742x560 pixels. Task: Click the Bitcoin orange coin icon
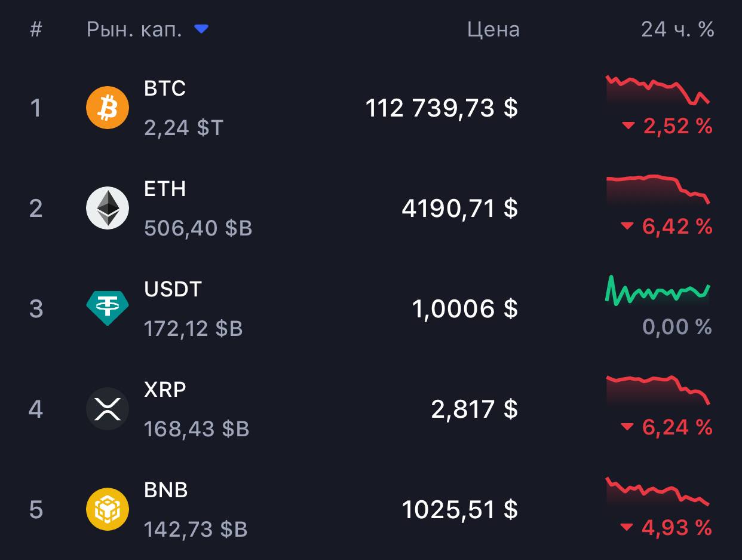point(108,108)
